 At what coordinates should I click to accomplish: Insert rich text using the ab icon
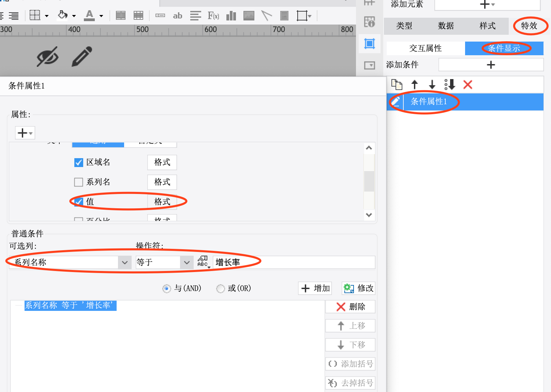tap(177, 16)
